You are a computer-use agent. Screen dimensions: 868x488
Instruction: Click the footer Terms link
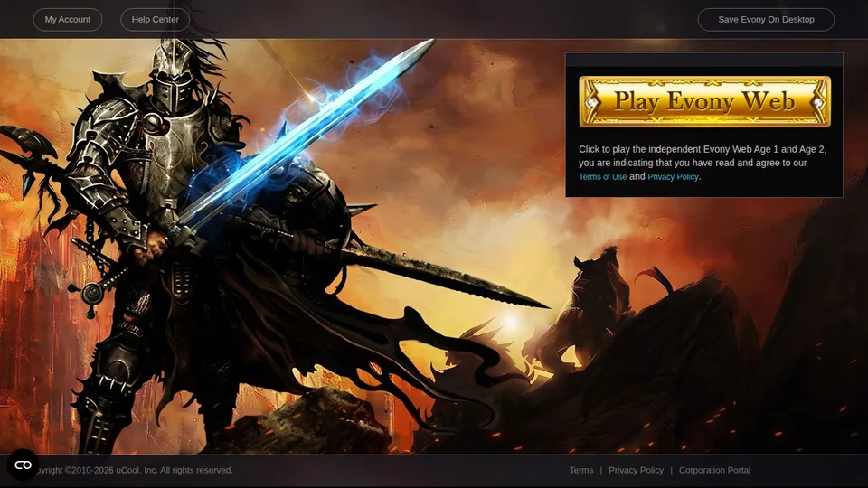pyautogui.click(x=581, y=470)
